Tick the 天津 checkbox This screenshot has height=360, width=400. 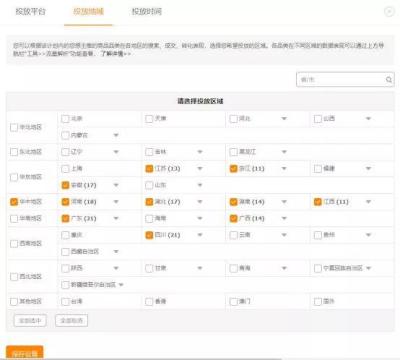coord(149,119)
